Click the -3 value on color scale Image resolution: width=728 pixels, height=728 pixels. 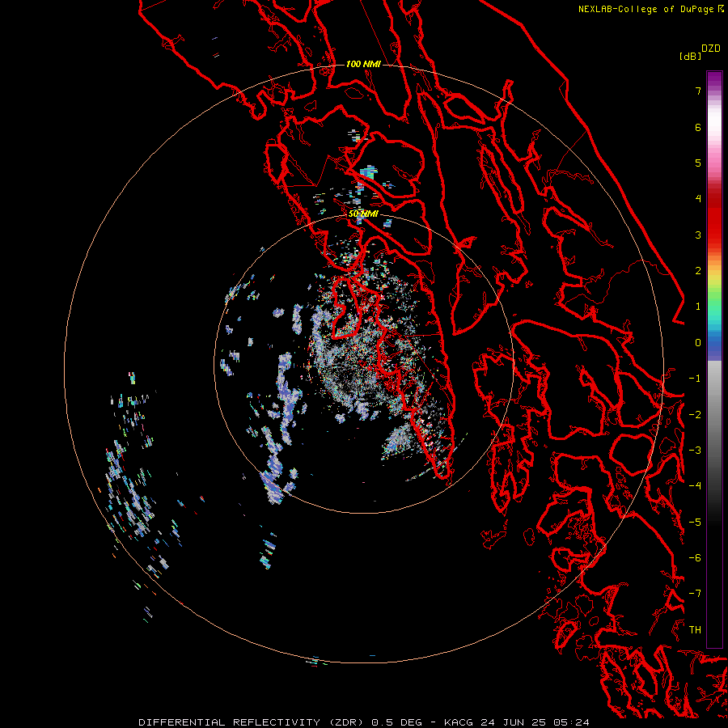point(695,451)
